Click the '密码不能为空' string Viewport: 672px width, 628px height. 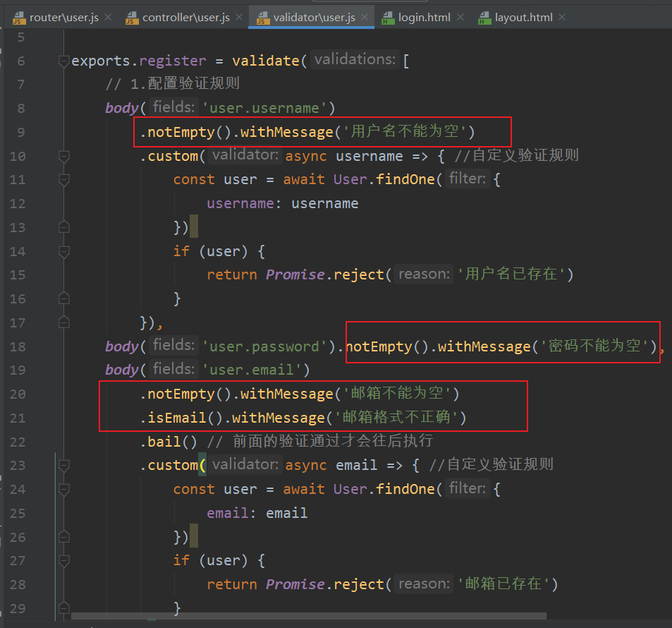pos(594,346)
